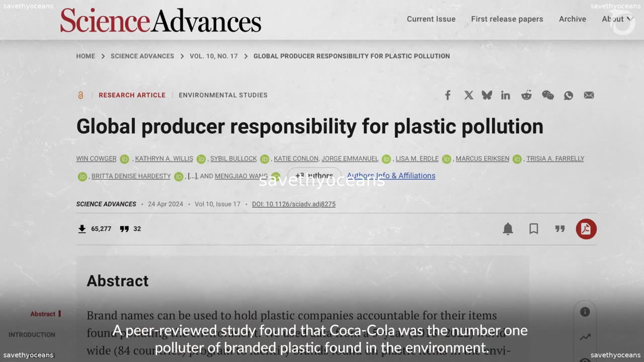Open the Archive menu item
This screenshot has height=362, width=644.
[573, 19]
